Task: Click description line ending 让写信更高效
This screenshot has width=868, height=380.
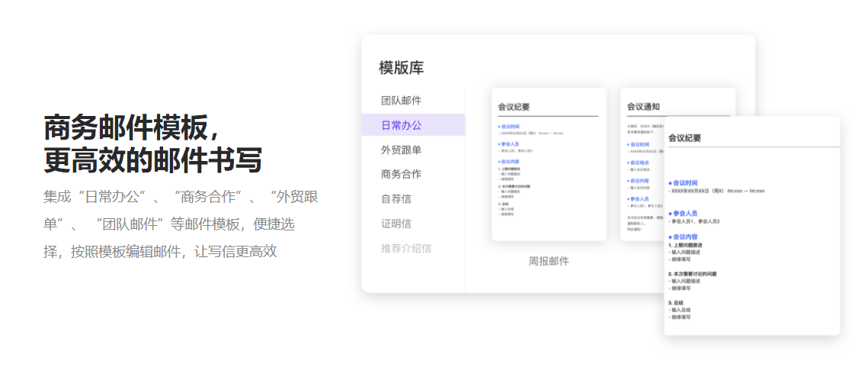Action: [x=160, y=252]
